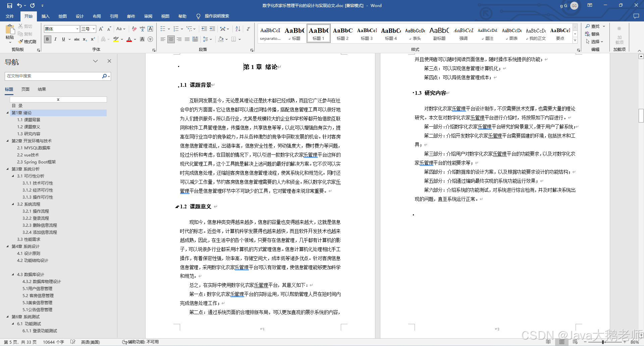Toggle bold formatting

(47, 39)
